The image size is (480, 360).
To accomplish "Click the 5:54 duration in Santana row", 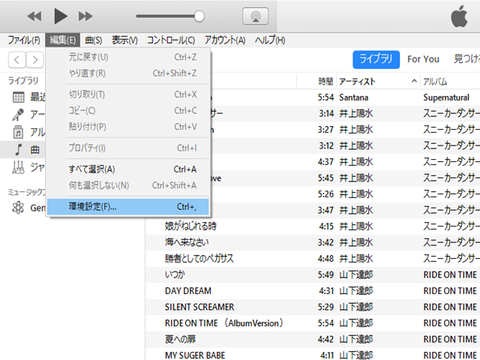I will click(326, 98).
